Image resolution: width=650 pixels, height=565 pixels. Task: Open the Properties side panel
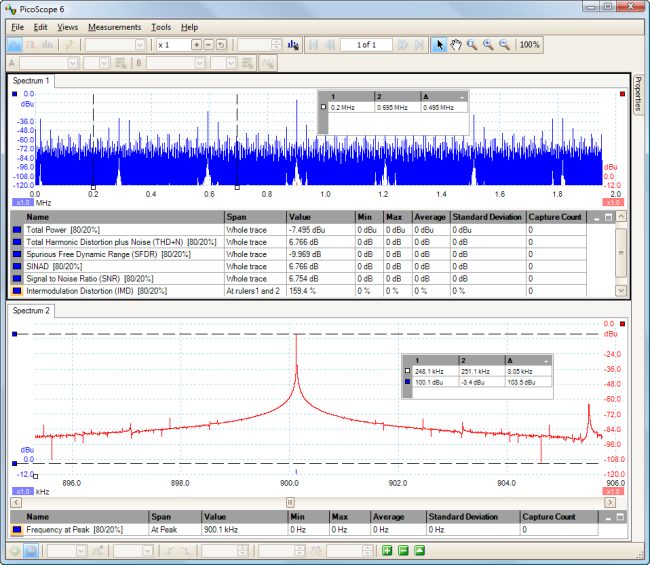pyautogui.click(x=638, y=93)
